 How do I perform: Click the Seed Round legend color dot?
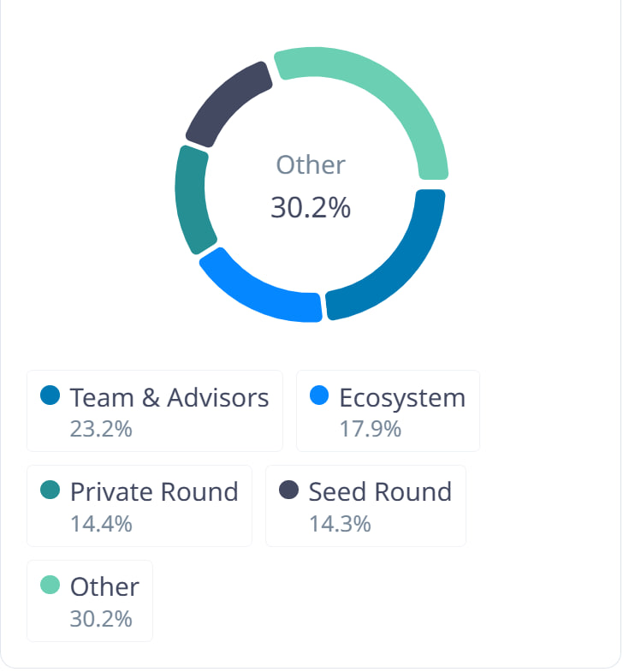[x=289, y=491]
